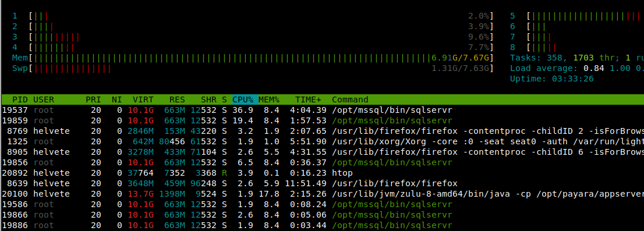Select the htop process row

click(323, 173)
